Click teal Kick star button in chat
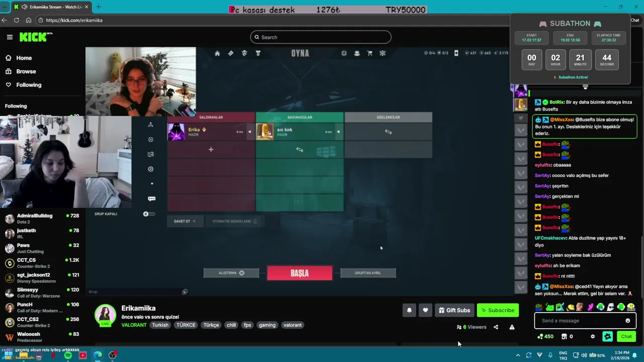 pos(608,336)
